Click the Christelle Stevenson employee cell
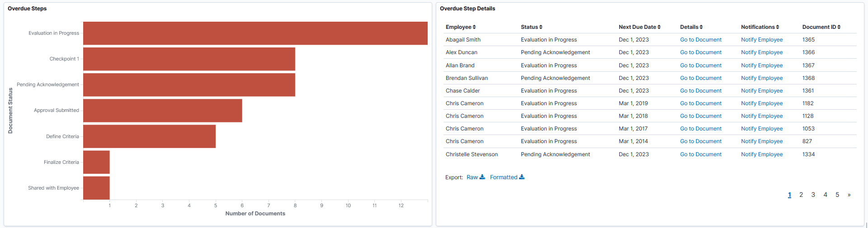 (x=472, y=154)
